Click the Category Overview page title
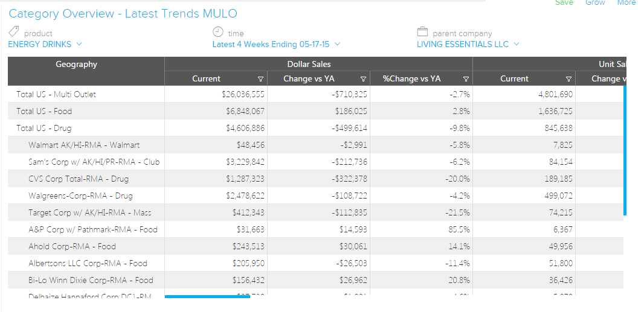Viewport: 644px width, 312px height. coord(123,14)
